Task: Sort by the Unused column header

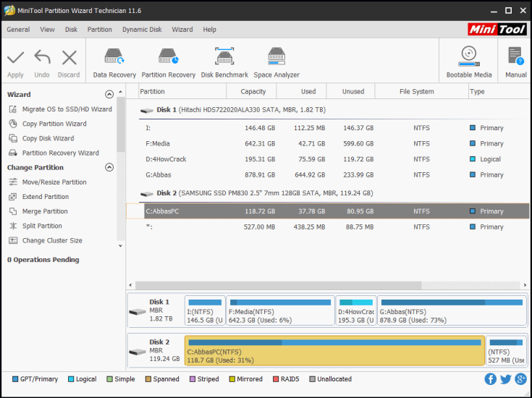Action: tap(351, 92)
